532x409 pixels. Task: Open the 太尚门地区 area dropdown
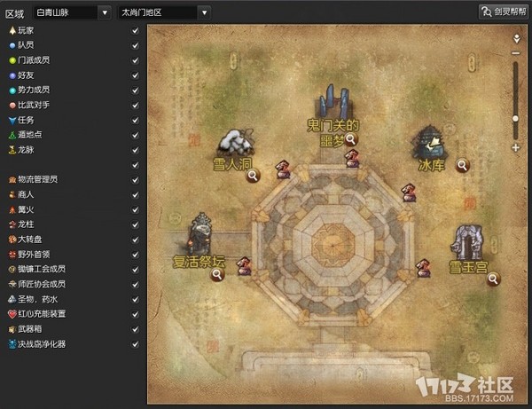click(164, 13)
